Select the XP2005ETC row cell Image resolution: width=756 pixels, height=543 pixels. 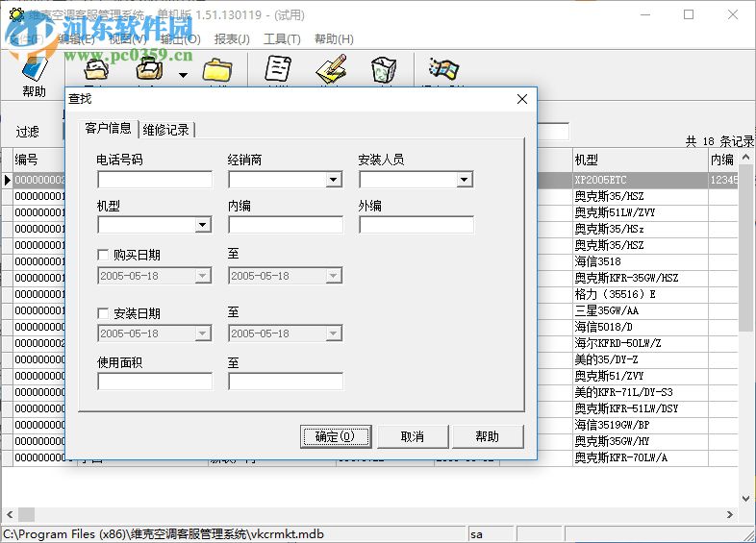pyautogui.click(x=641, y=180)
